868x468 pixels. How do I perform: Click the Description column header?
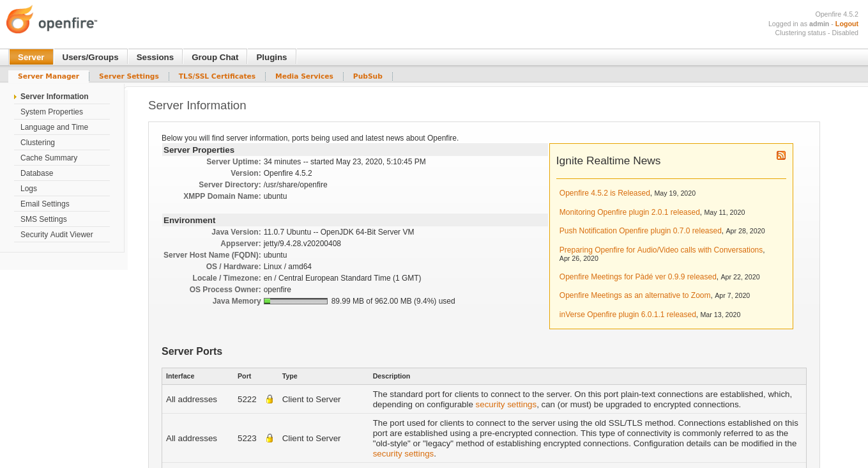tap(392, 376)
